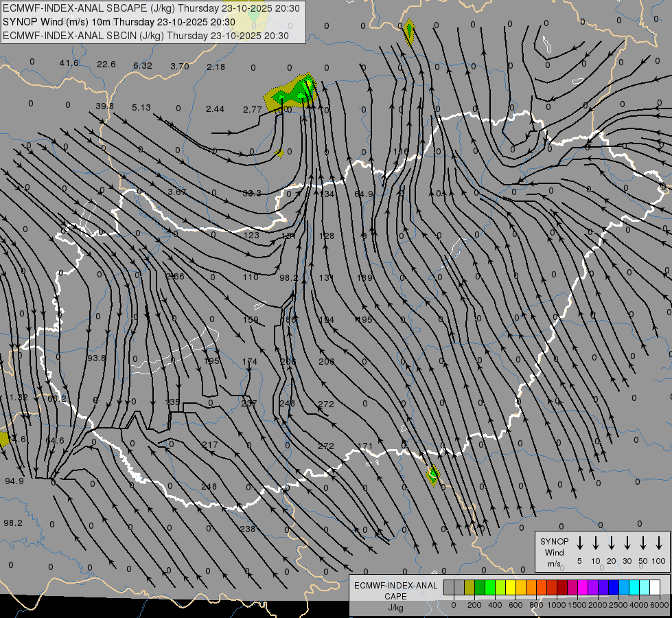
Task: Click the magenta 1500 J/kg color swatch
Action: (572, 587)
